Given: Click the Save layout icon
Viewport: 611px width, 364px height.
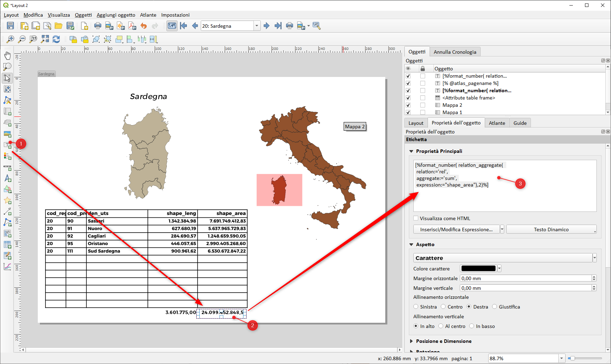Looking at the screenshot, I should click(10, 26).
